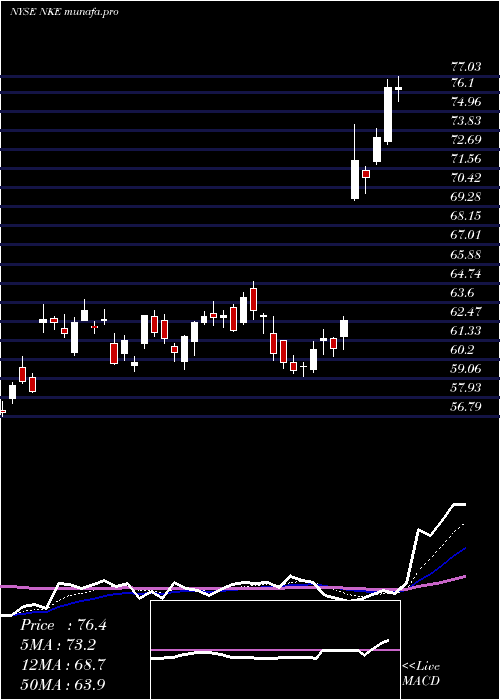The height and width of the screenshot is (700, 500).
Task: Click the 76.1 price axis label
Action: click(x=462, y=83)
